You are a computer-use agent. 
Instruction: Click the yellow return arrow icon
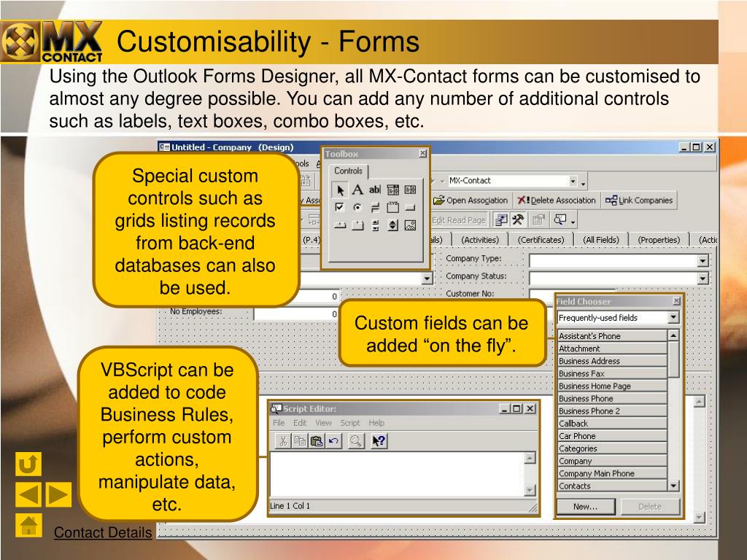point(28,464)
